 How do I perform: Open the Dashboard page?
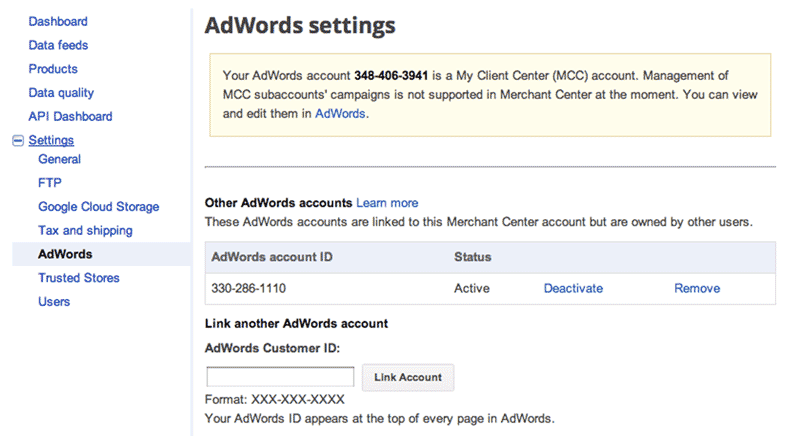(58, 21)
